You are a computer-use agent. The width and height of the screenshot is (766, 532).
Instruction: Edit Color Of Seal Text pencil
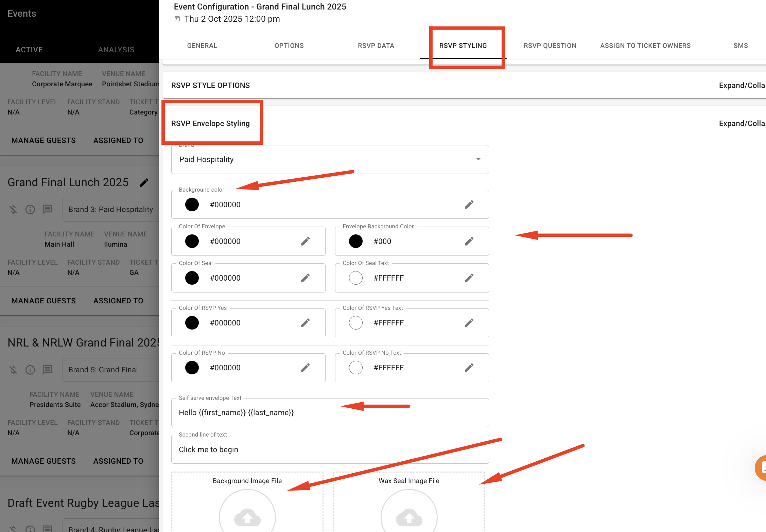tap(469, 278)
